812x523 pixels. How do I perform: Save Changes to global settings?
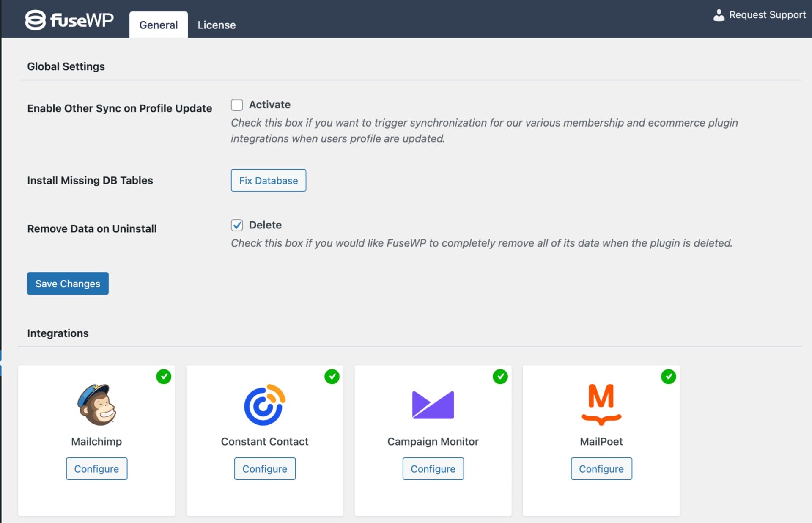(68, 284)
